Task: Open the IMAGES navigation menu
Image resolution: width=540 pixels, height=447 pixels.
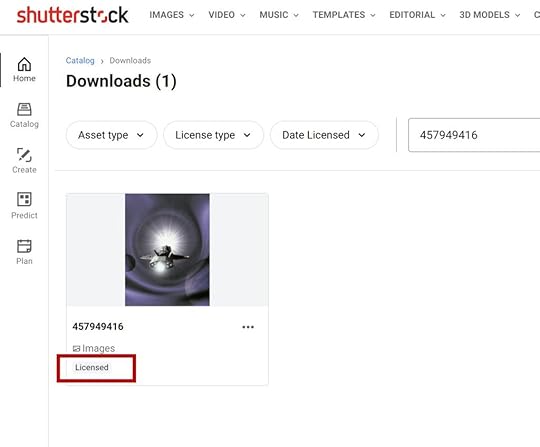Action: point(172,15)
